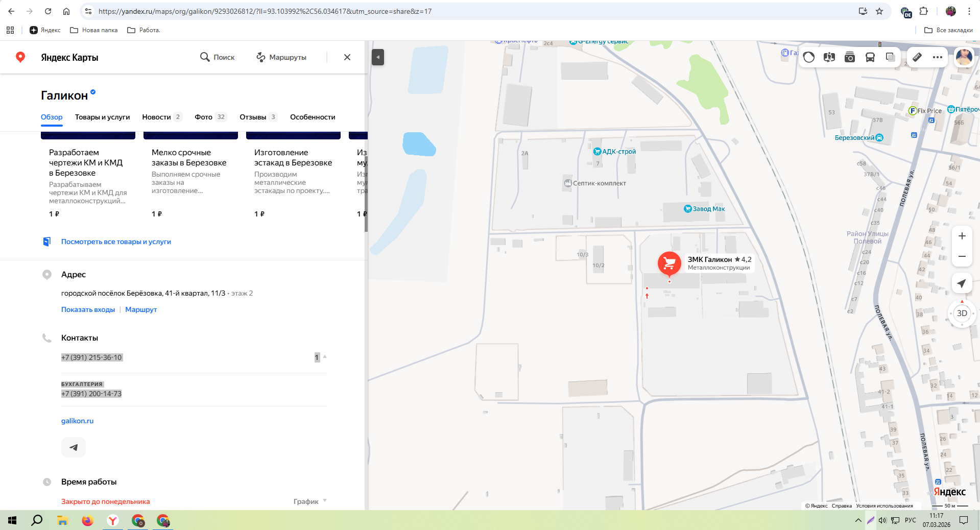Toggle 3D map view
Viewport: 980px width, 530px height.
tap(962, 314)
